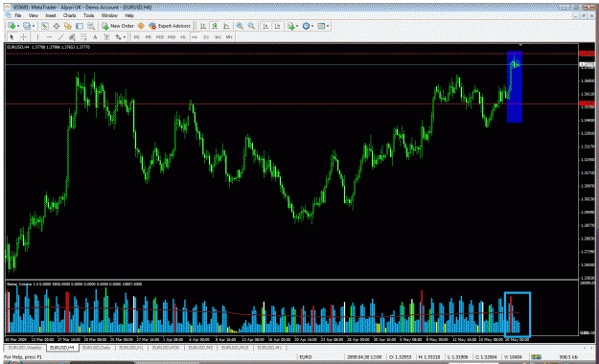Toggle the M15 timeframe button

click(x=160, y=37)
